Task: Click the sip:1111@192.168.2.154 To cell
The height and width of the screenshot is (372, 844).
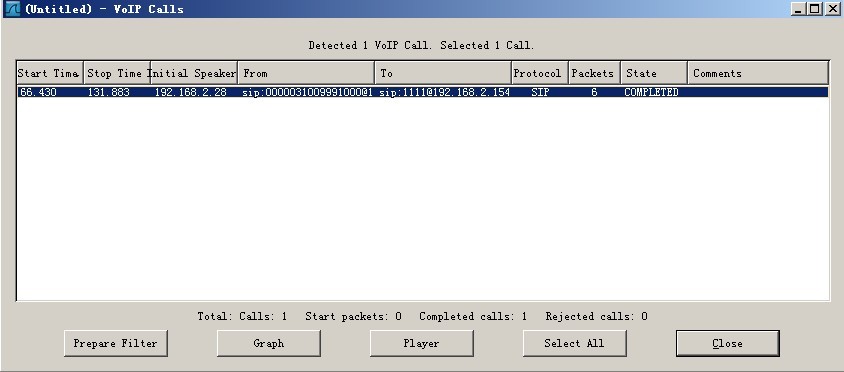Action: pos(444,92)
